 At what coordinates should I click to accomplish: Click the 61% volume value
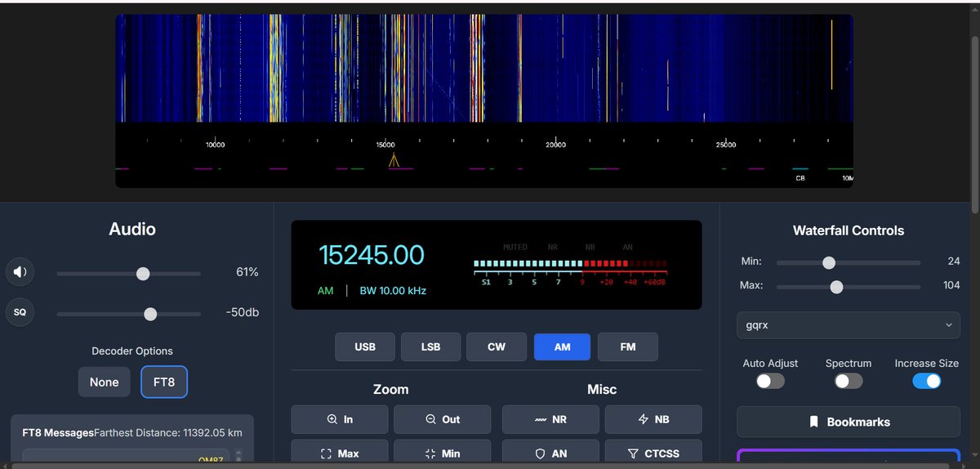[x=247, y=272]
